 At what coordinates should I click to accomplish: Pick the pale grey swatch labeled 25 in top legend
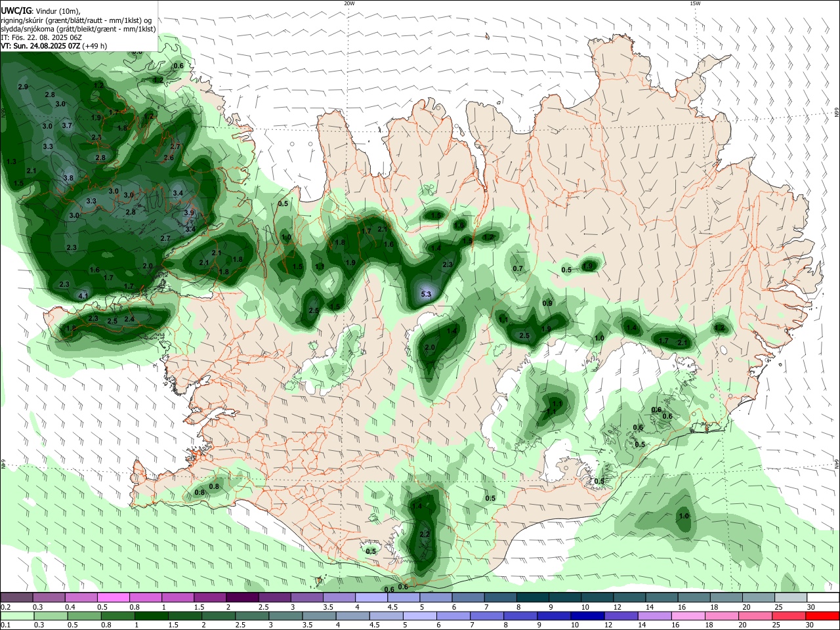(790, 597)
